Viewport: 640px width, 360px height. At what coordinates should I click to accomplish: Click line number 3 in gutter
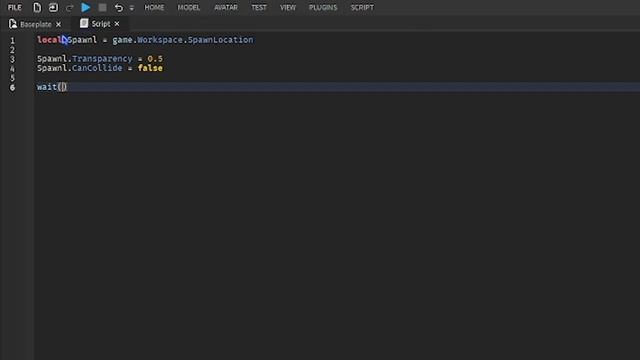[12, 59]
